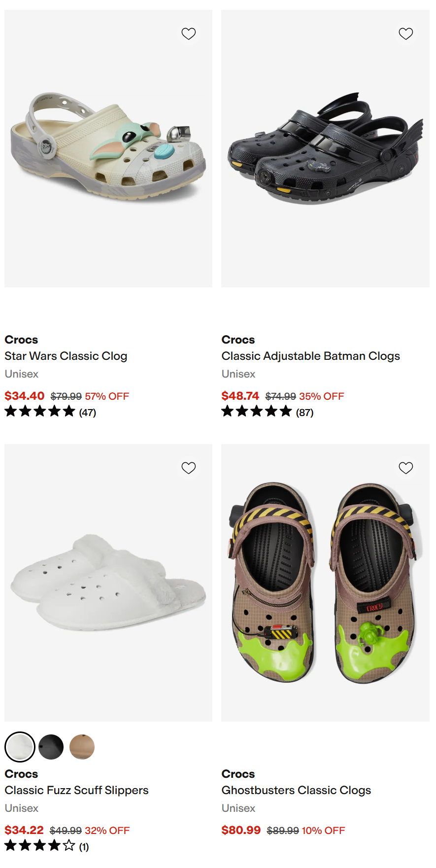
Task: View the four-star rating with 1 review
Action: [x=47, y=846]
